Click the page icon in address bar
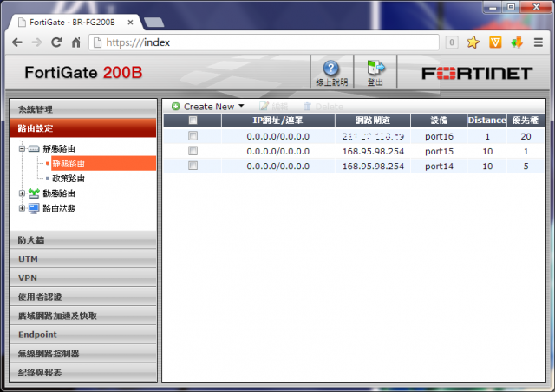The width and height of the screenshot is (555, 392). click(x=97, y=42)
